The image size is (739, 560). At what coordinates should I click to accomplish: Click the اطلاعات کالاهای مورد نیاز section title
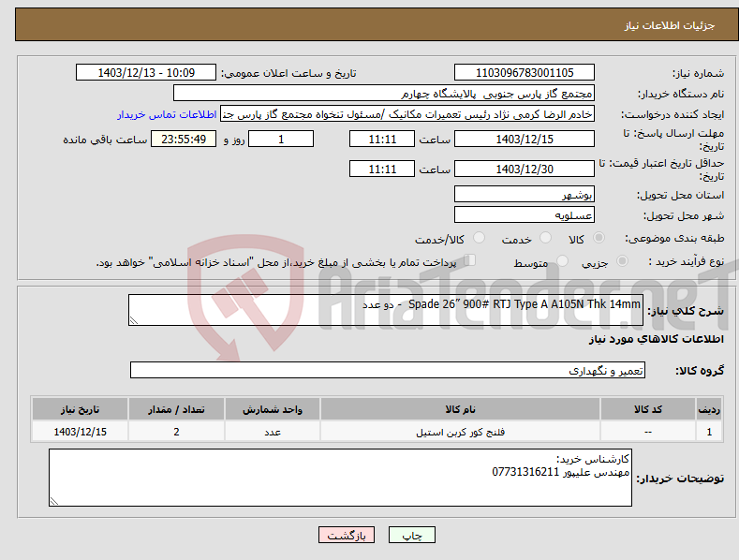pyautogui.click(x=656, y=339)
